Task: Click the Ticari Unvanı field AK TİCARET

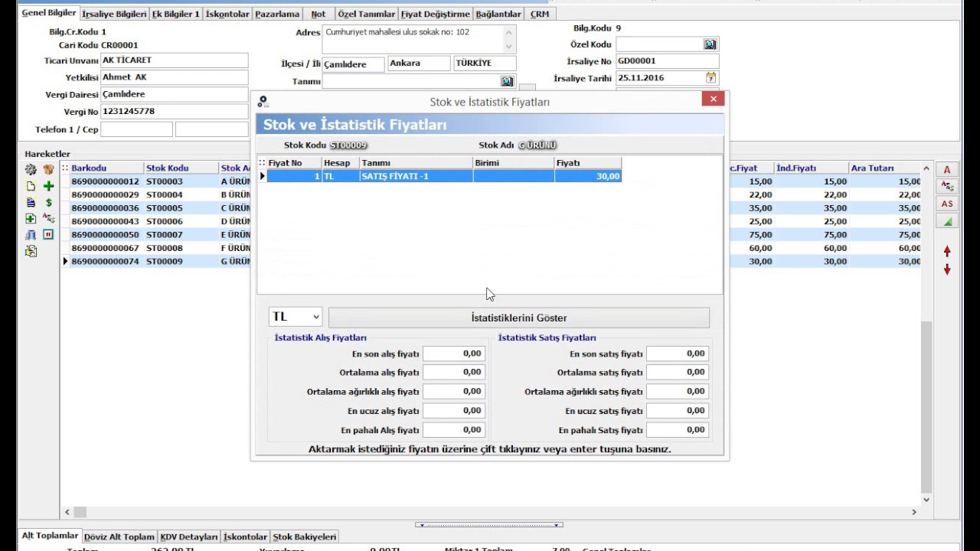Action: pos(175,60)
